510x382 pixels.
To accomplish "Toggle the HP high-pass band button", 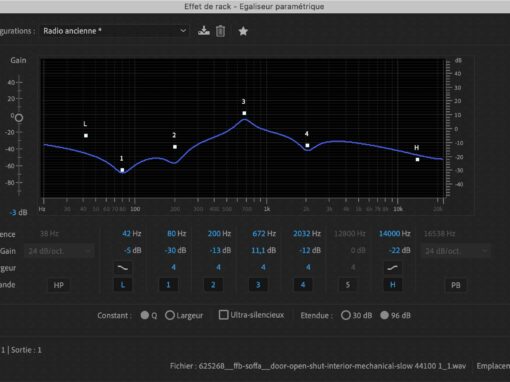I will (x=59, y=285).
